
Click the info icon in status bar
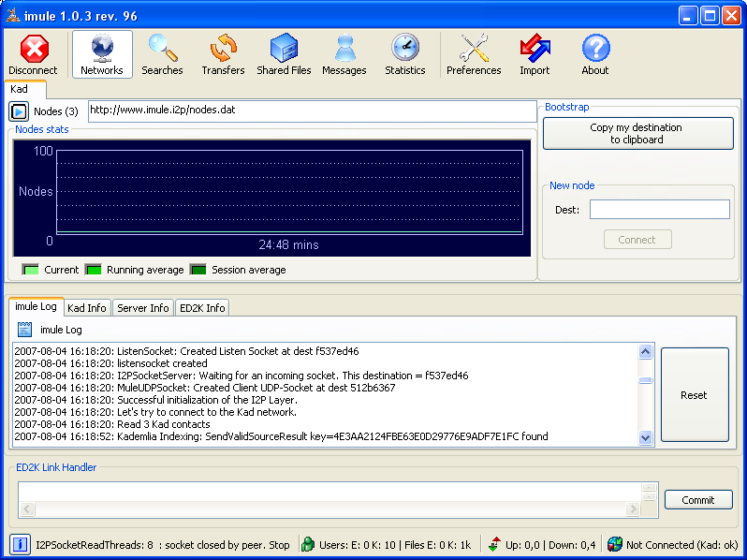point(20,544)
